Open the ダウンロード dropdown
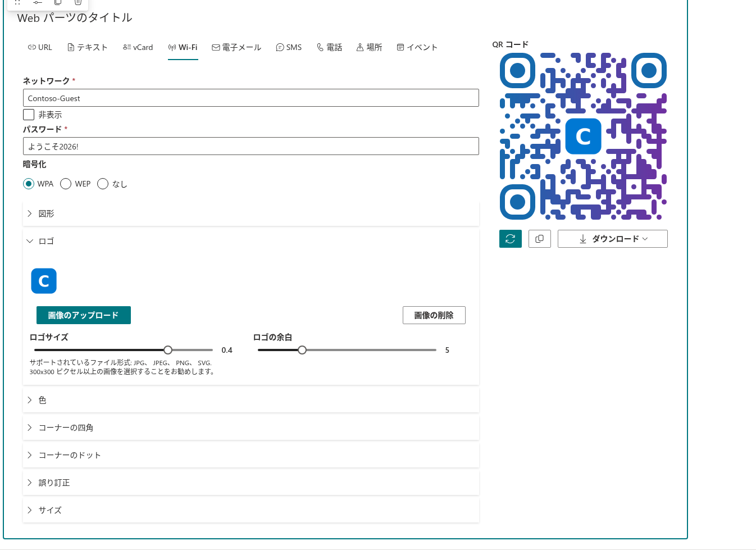 [613, 239]
